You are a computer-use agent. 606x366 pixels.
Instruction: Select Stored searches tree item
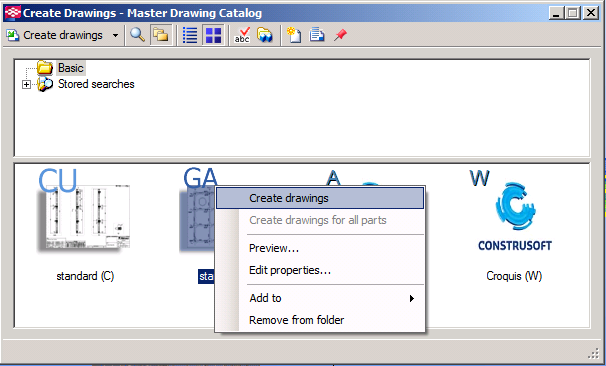96,84
